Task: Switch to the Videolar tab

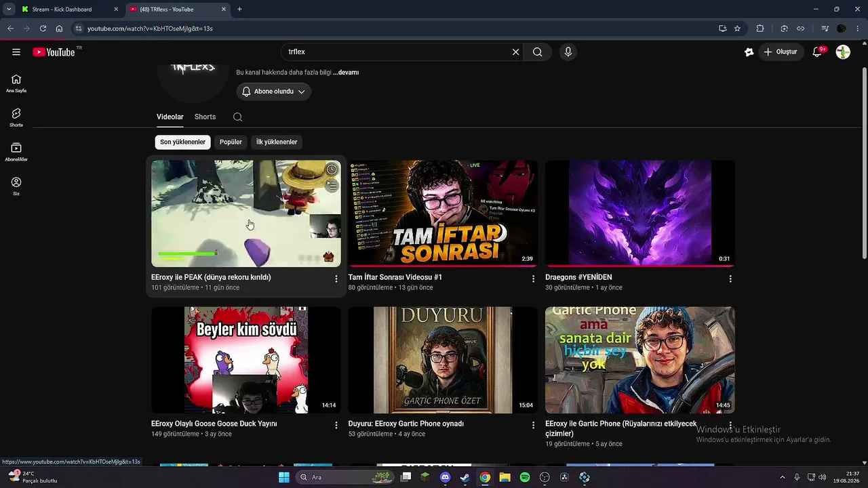Action: click(170, 117)
